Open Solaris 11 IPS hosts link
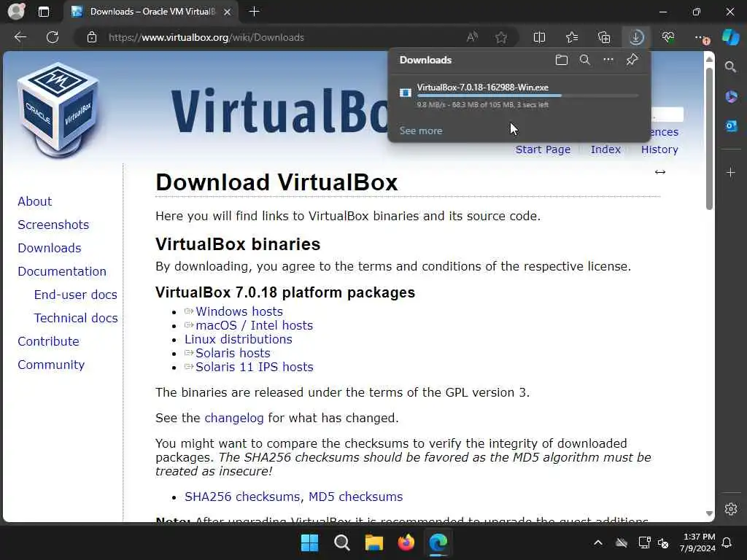Image resolution: width=747 pixels, height=560 pixels. tap(255, 367)
